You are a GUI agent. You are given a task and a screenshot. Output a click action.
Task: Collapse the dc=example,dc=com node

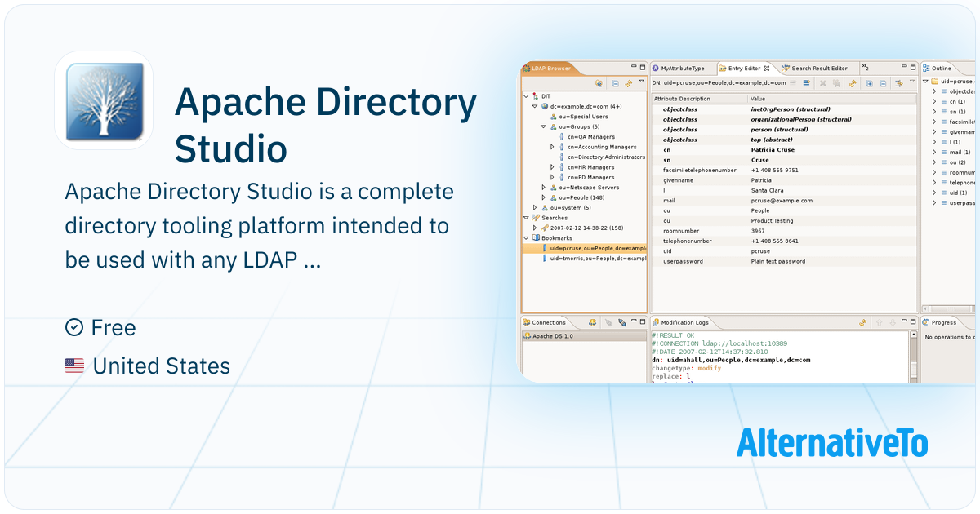(x=535, y=106)
